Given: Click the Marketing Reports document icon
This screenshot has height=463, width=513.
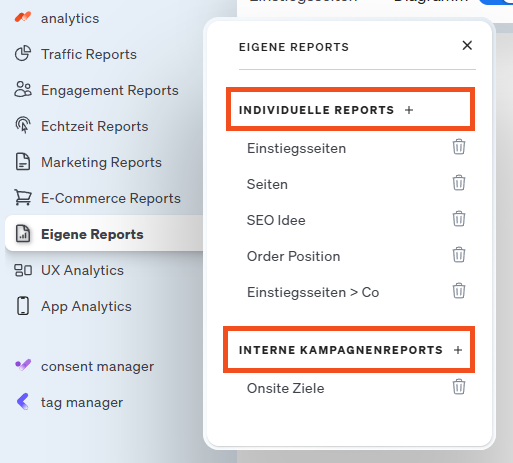Looking at the screenshot, I should (x=23, y=162).
